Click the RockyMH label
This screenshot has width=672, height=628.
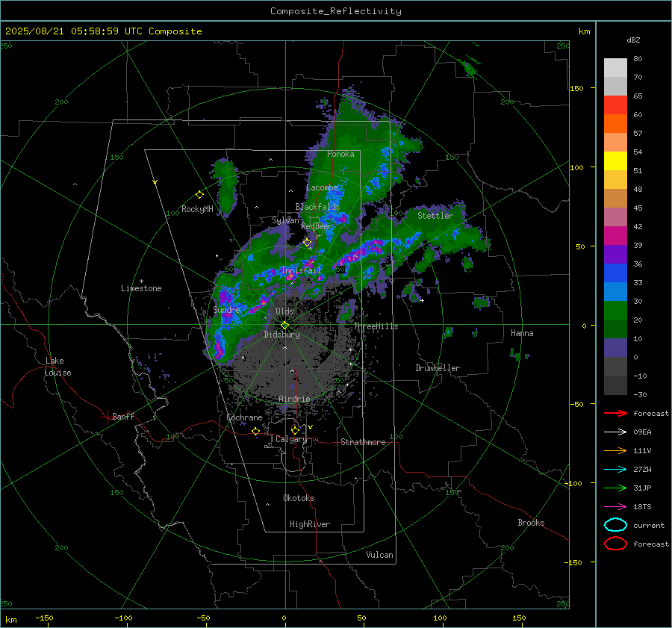click(x=197, y=209)
